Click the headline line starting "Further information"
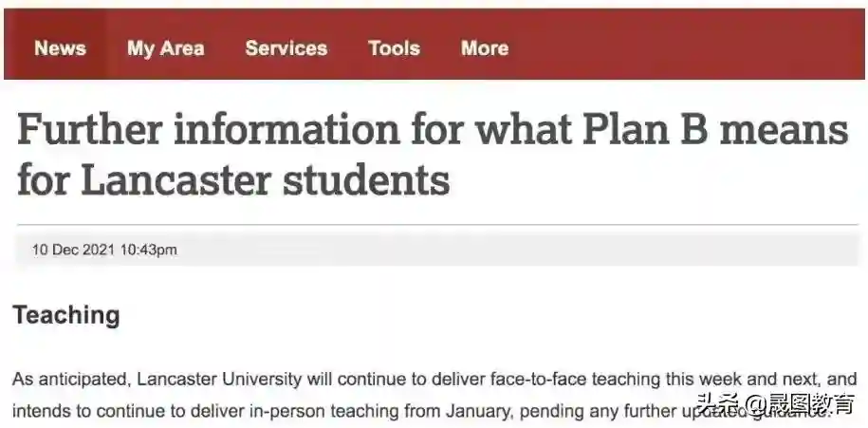The height and width of the screenshot is (428, 868). pos(432,130)
